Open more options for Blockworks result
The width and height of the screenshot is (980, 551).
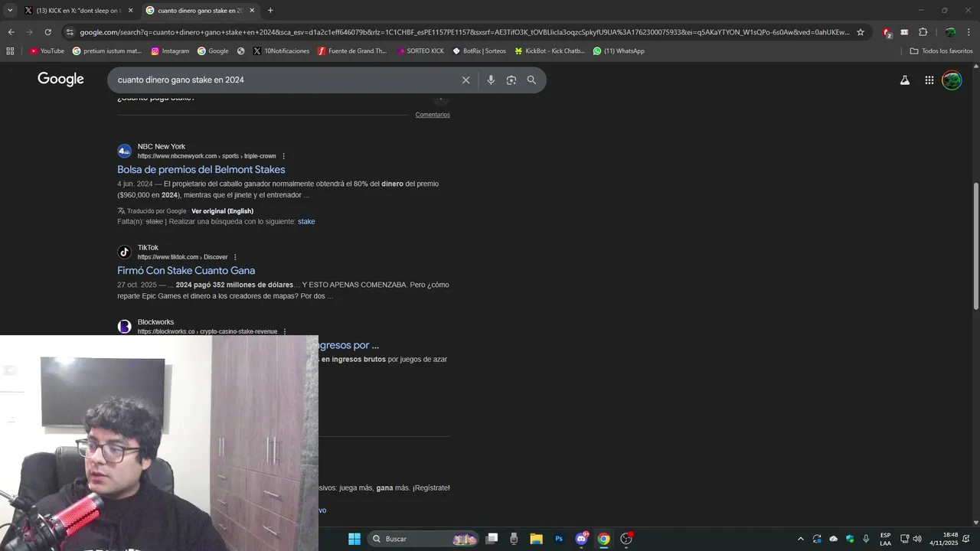point(285,331)
